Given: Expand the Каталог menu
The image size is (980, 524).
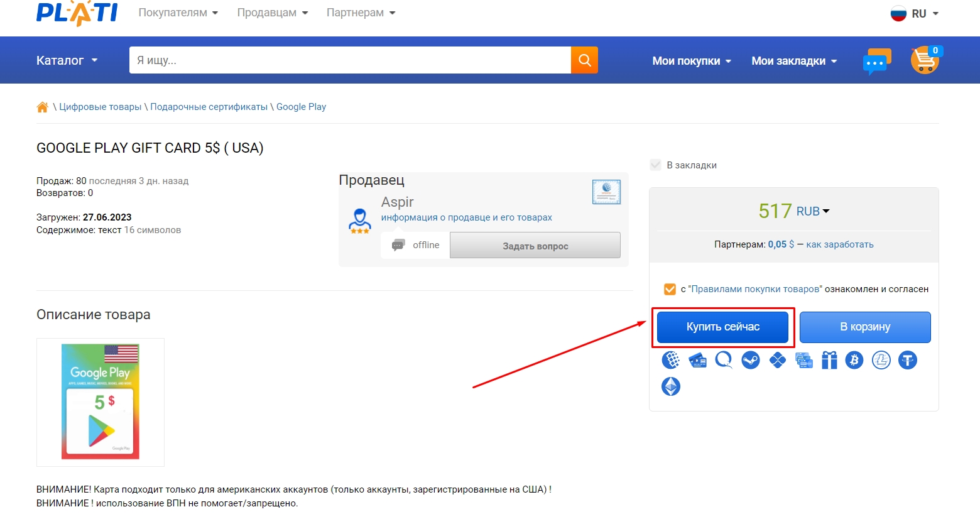Looking at the screenshot, I should pyautogui.click(x=67, y=60).
